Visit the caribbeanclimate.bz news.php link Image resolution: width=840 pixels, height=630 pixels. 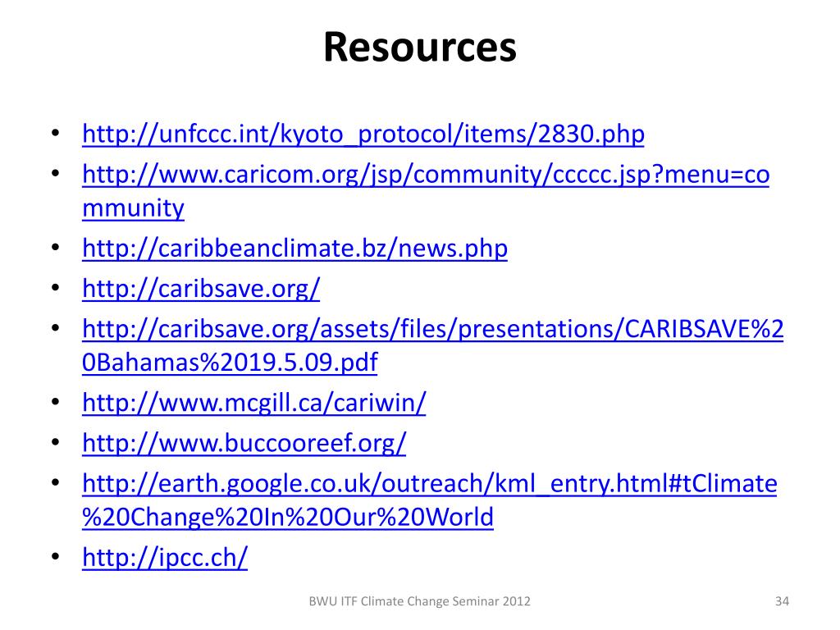[294, 248]
